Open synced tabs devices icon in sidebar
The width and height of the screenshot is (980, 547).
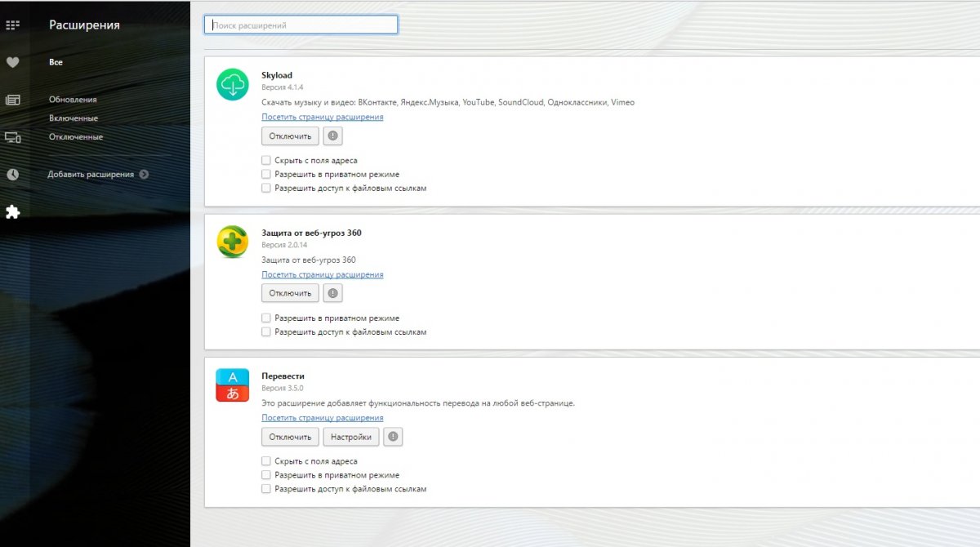(x=12, y=137)
